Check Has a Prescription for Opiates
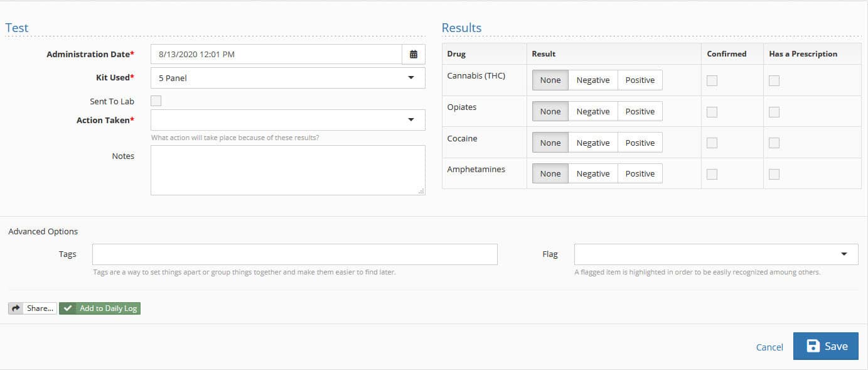868x370 pixels. 774,111
